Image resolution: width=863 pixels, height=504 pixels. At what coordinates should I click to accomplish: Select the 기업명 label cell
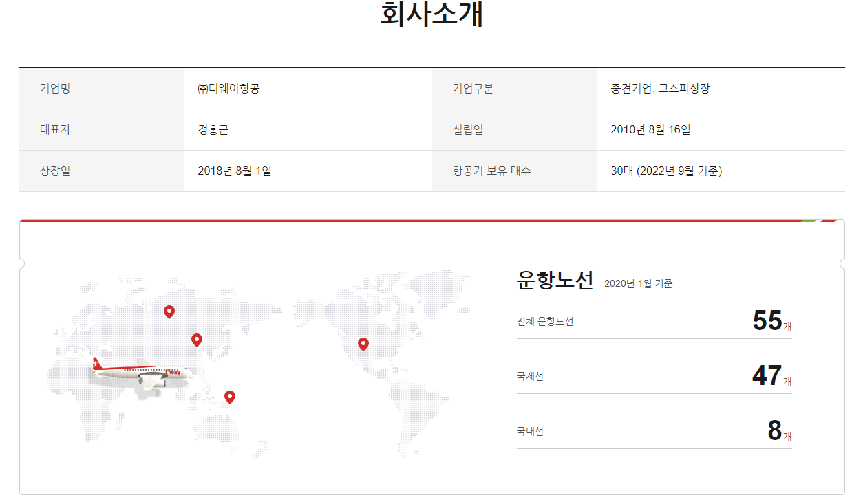click(x=102, y=89)
